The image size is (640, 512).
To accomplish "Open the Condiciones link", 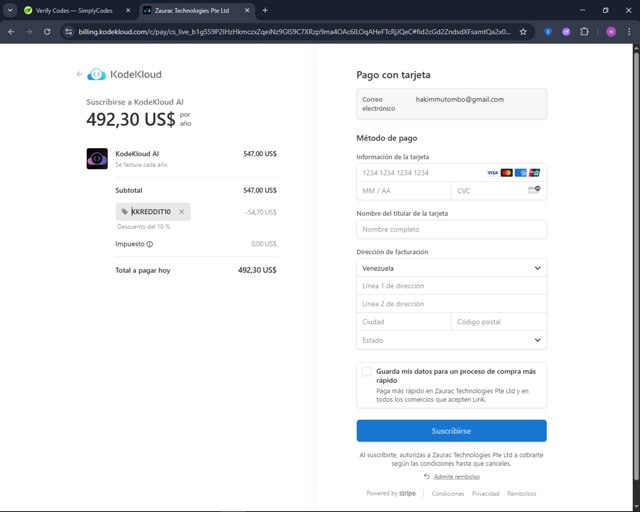I will pos(448,494).
